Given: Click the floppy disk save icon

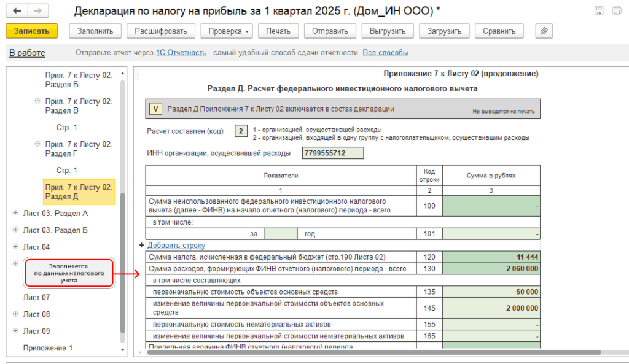Looking at the screenshot, I should (x=599, y=11).
